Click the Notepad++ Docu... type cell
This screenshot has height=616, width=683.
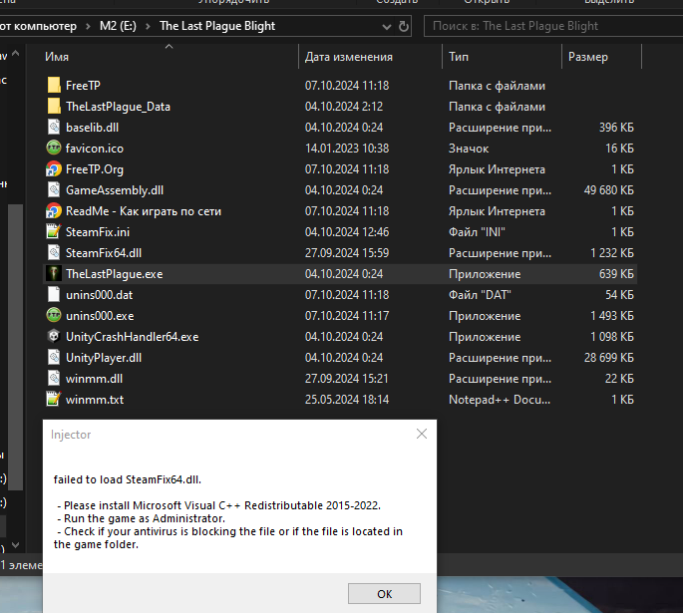(500, 400)
